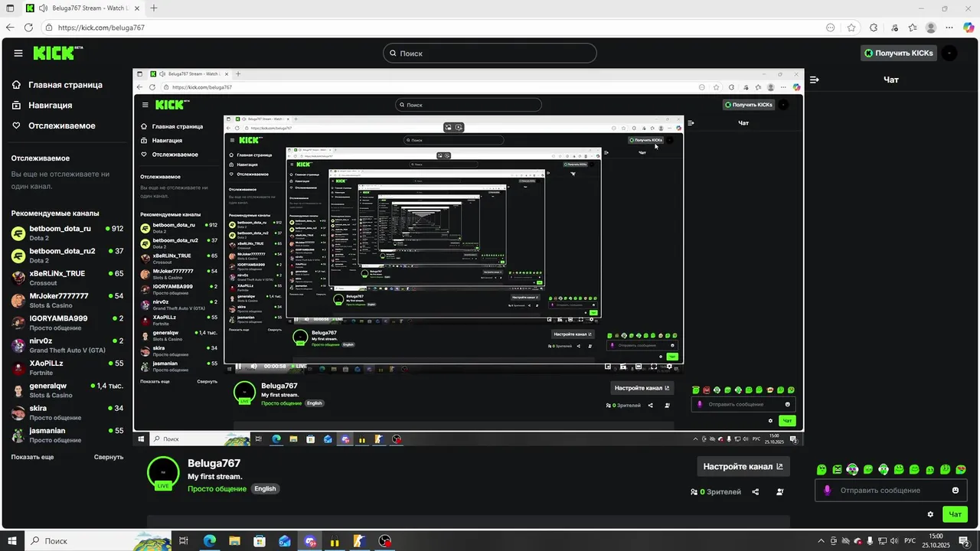The height and width of the screenshot is (551, 980).
Task: Open the hamburger menu beside the KICK logo
Action: click(18, 54)
